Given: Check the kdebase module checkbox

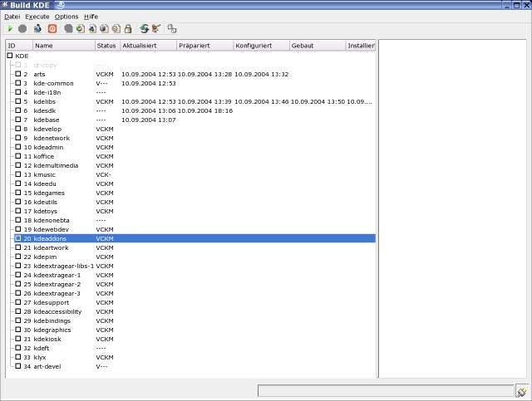Looking at the screenshot, I should pyautogui.click(x=18, y=120).
